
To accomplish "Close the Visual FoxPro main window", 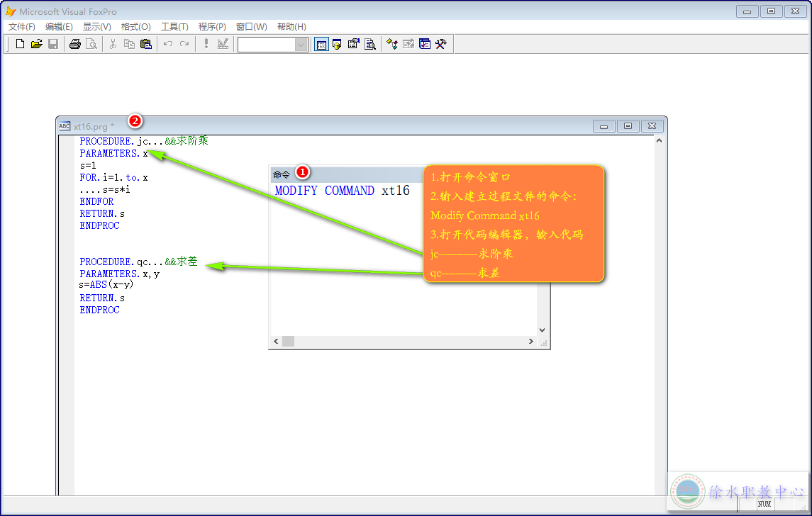I will [x=796, y=11].
